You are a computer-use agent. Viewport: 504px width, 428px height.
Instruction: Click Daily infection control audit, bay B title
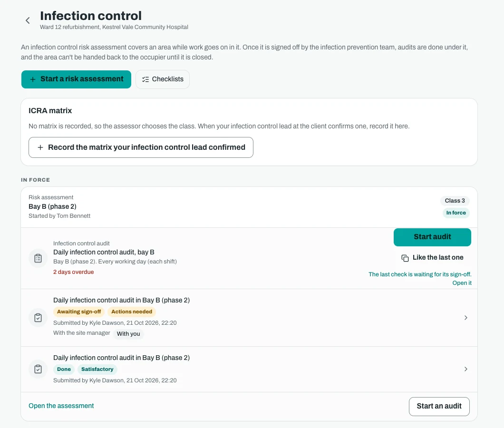pyautogui.click(x=104, y=252)
